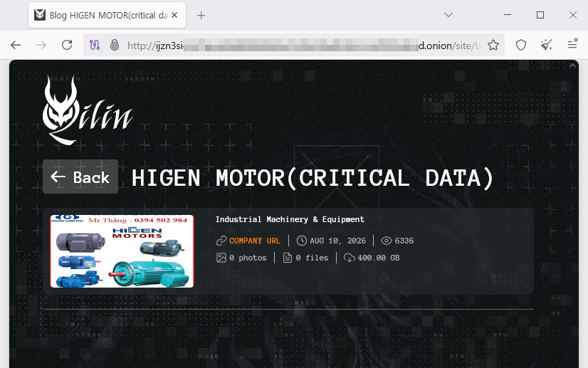The image size is (588, 368).
Task: Click the download cloud icon beside 400.00 GB
Action: click(x=349, y=258)
